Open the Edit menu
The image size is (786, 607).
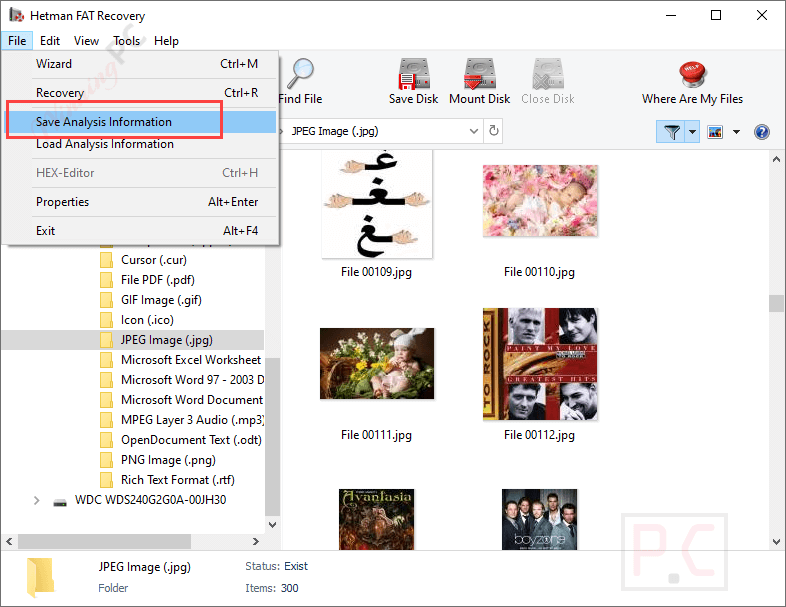(50, 41)
